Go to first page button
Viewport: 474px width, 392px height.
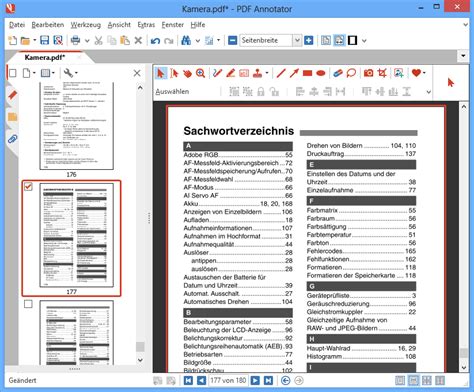point(188,380)
